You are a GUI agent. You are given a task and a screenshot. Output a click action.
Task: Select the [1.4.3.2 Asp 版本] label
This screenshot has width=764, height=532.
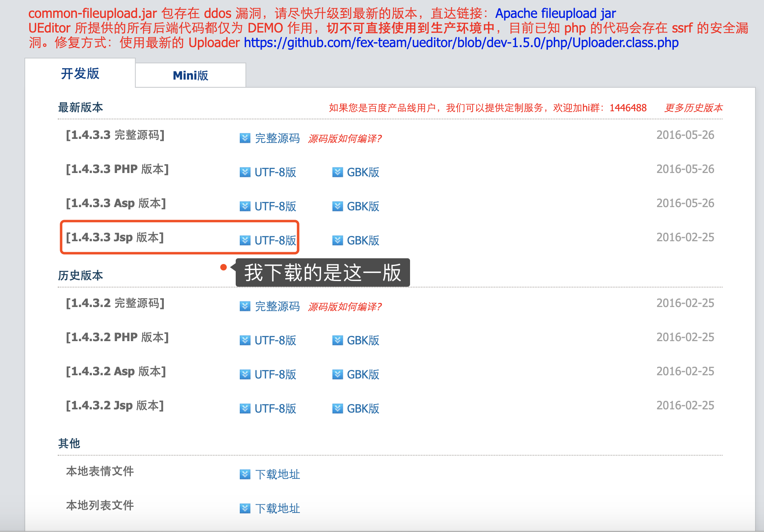tap(116, 371)
